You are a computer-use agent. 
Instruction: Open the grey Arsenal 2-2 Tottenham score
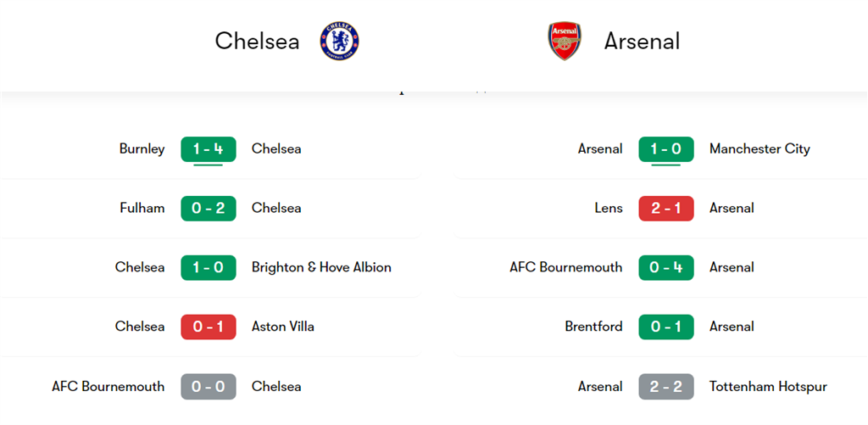(x=666, y=387)
